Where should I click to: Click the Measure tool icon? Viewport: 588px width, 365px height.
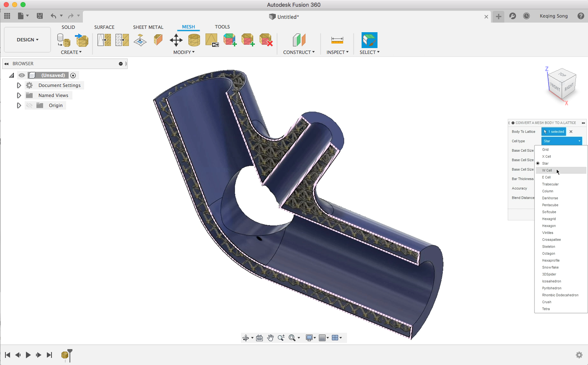point(337,40)
